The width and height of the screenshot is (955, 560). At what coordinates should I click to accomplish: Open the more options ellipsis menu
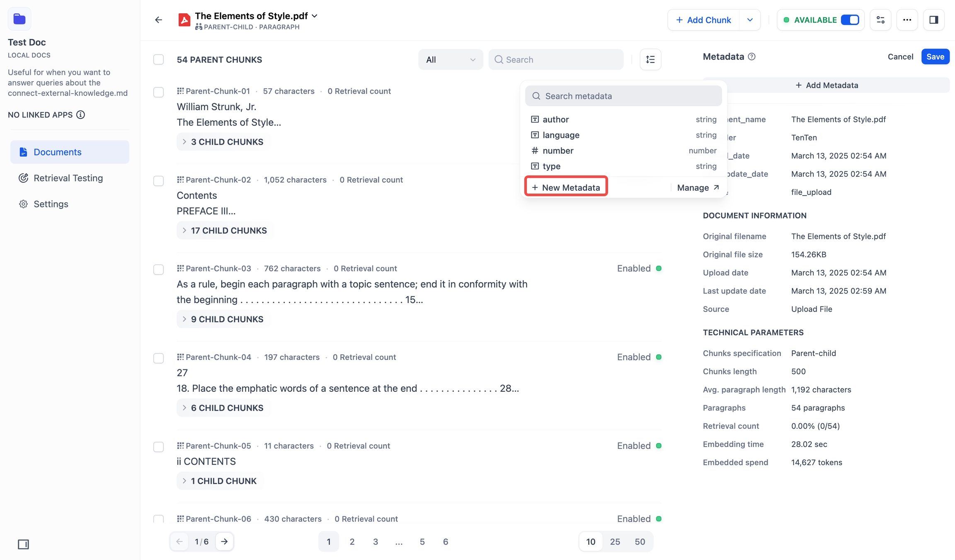coord(907,20)
